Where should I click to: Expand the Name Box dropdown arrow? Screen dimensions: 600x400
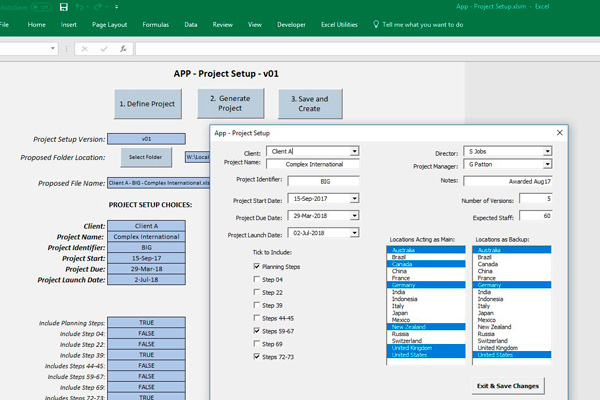pyautogui.click(x=53, y=49)
